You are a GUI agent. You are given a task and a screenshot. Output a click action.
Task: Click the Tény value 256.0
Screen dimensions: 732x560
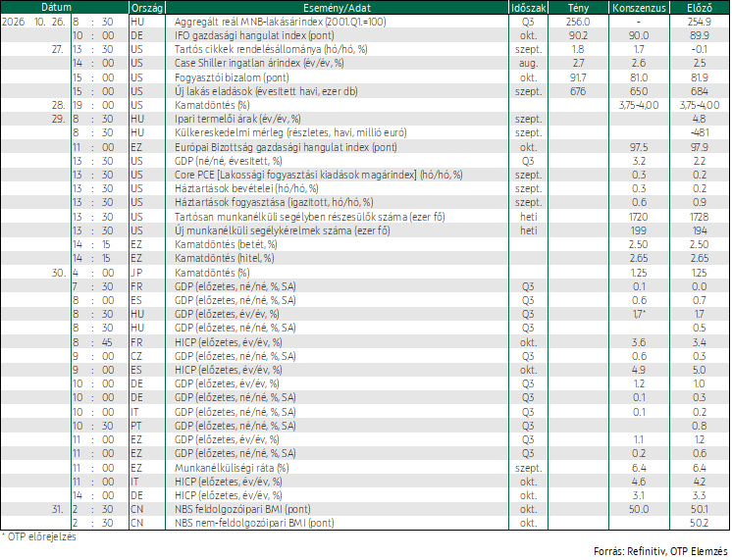pyautogui.click(x=578, y=22)
